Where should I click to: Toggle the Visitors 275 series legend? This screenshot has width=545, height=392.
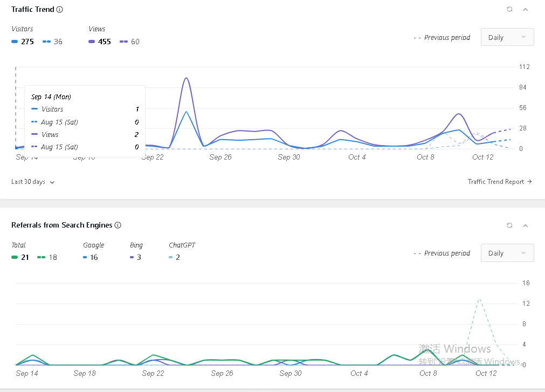tap(23, 42)
